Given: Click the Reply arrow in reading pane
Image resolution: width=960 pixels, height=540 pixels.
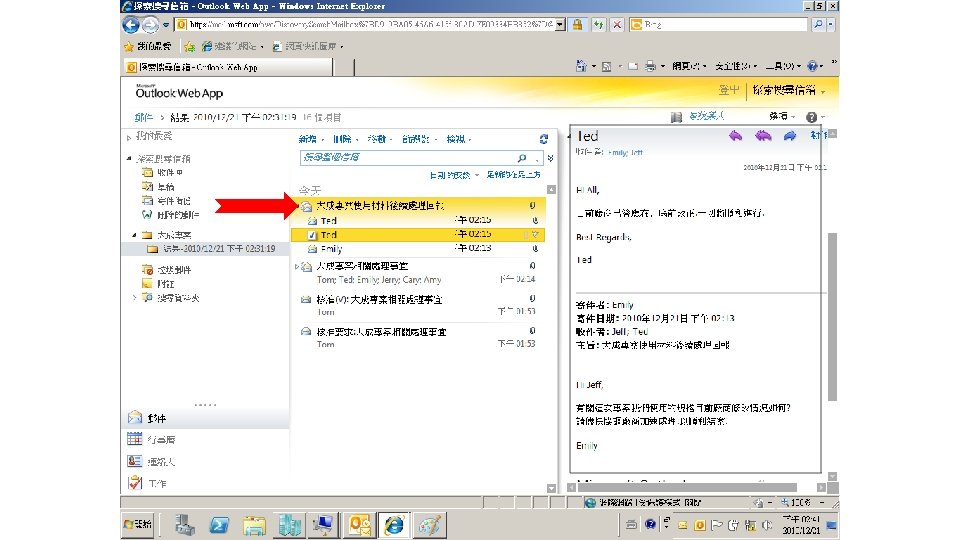Looking at the screenshot, I should tap(735, 136).
